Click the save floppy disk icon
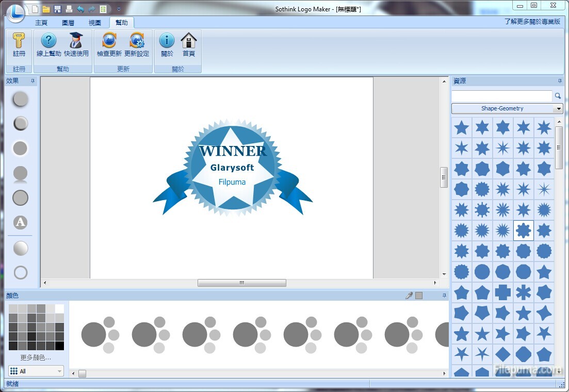 [58, 9]
